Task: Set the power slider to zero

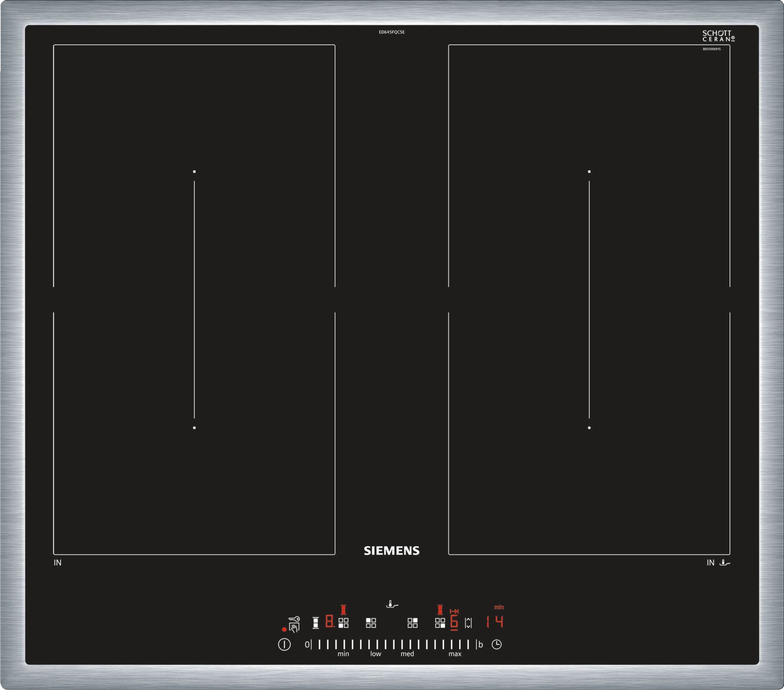Action: click(x=307, y=644)
